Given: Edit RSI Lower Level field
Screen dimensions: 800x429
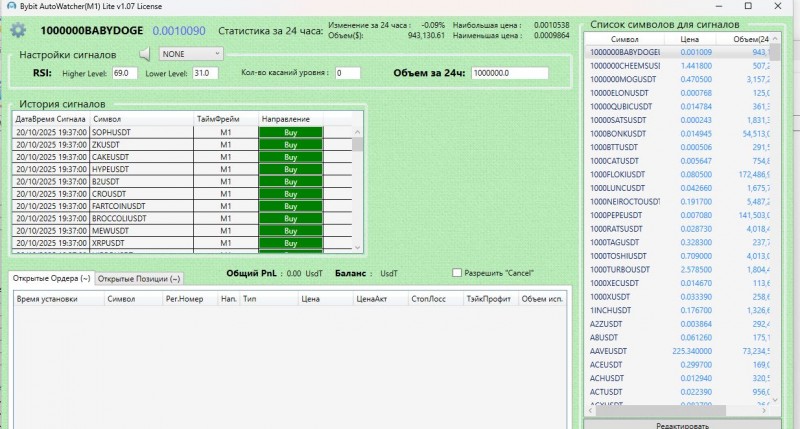Looking at the screenshot, I should click(205, 73).
